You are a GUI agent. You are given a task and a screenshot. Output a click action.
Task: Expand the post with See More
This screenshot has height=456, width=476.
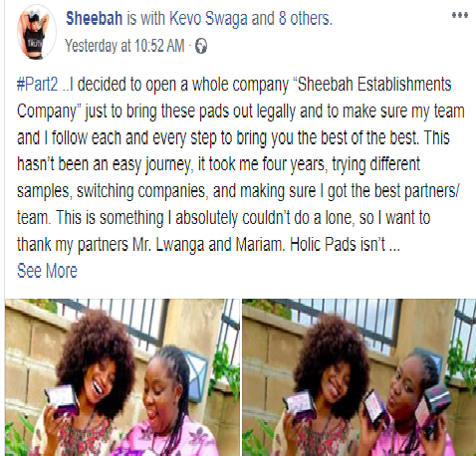(47, 271)
